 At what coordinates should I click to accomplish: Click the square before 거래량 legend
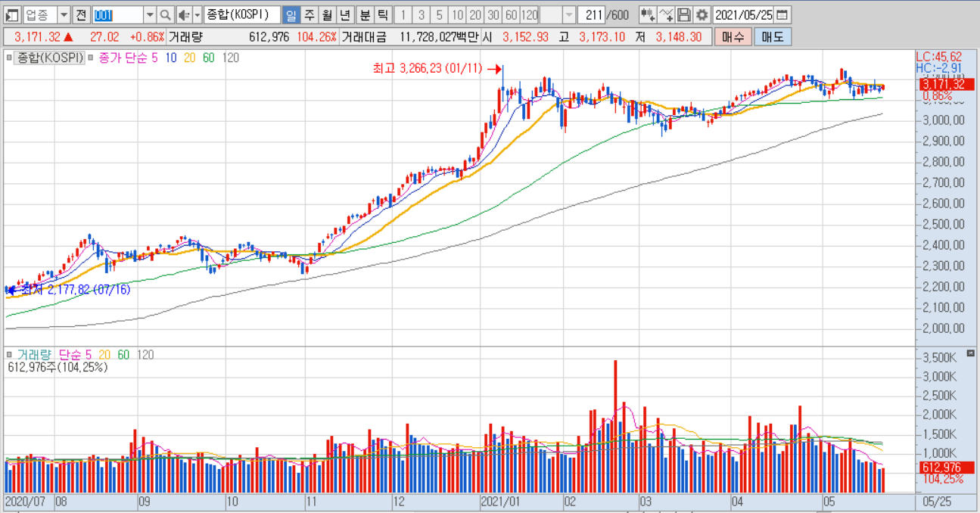click(10, 354)
